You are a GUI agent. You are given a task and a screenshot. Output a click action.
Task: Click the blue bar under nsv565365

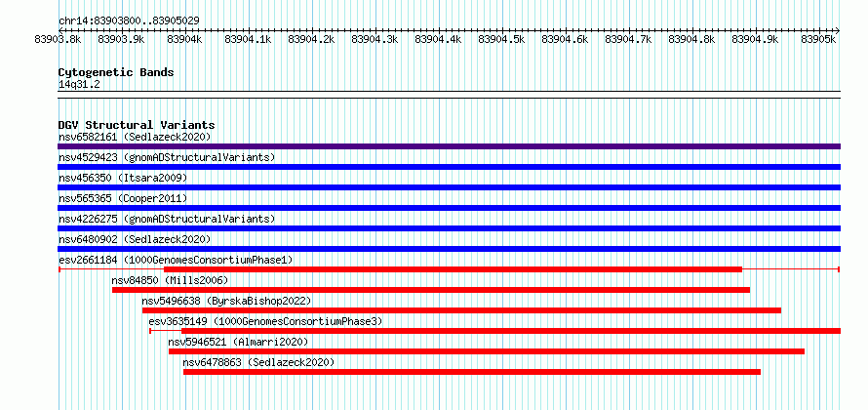449,208
